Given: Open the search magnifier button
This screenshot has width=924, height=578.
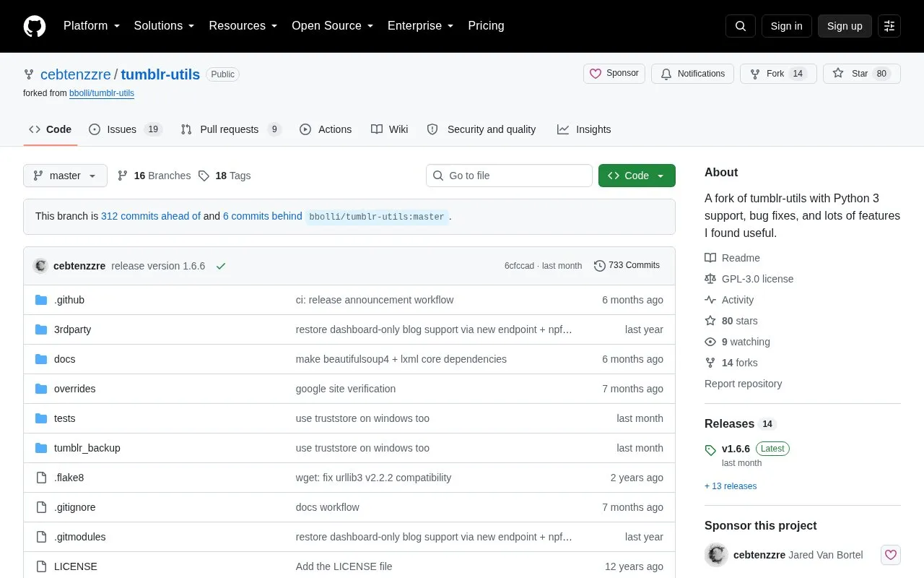Looking at the screenshot, I should coord(741,26).
